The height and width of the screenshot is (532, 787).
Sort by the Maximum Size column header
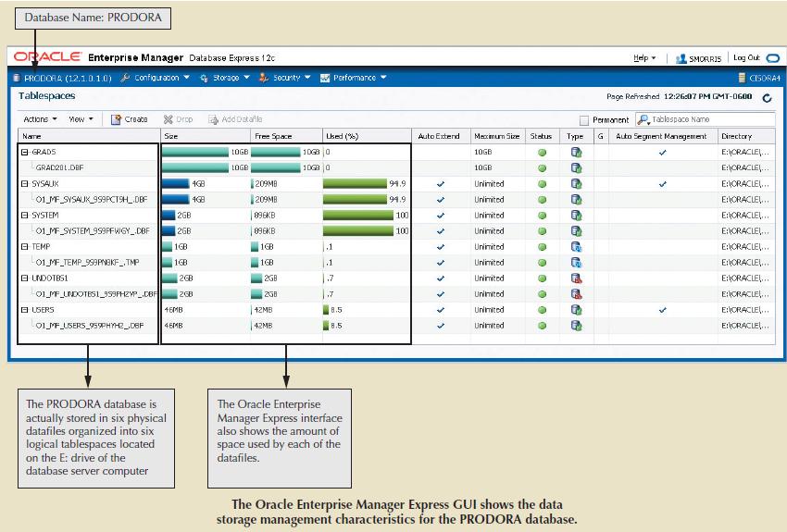tap(496, 136)
